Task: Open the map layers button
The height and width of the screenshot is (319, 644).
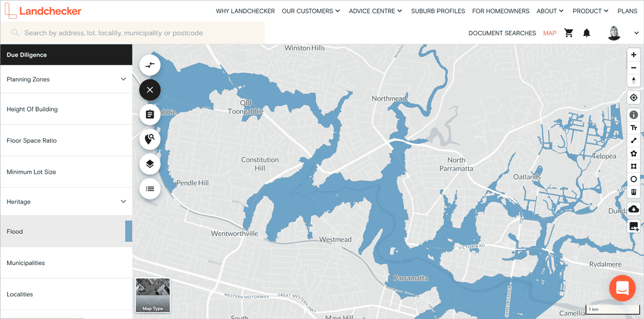Action: (x=150, y=164)
